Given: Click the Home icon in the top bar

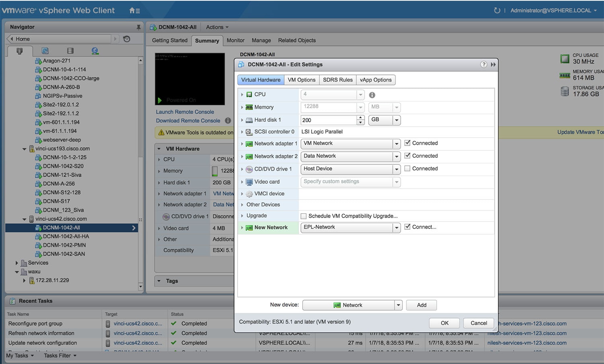Looking at the screenshot, I should point(131,10).
